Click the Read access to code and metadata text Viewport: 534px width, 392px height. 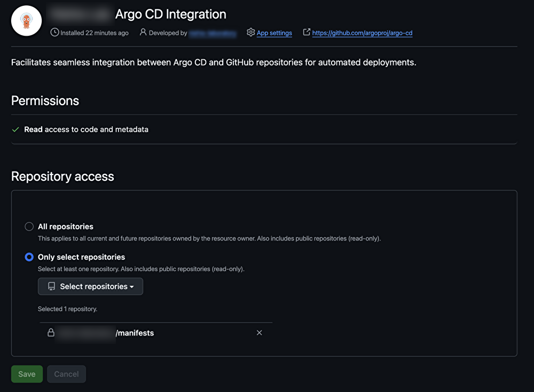[x=86, y=130]
